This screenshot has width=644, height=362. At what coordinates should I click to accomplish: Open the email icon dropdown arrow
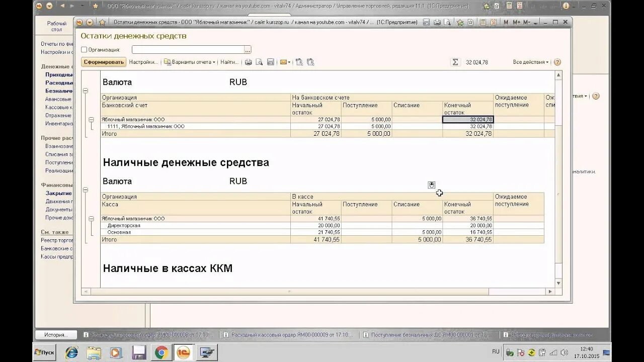click(289, 62)
